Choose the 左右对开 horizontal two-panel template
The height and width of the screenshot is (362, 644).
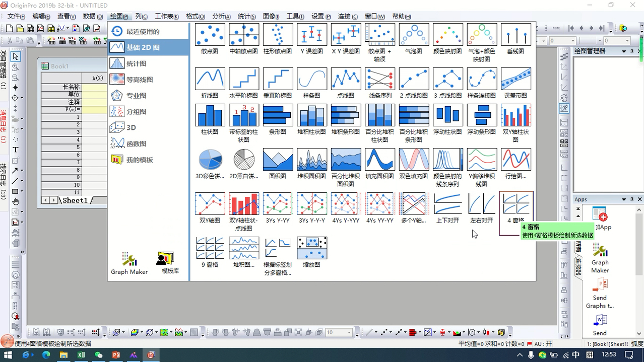pos(482,208)
